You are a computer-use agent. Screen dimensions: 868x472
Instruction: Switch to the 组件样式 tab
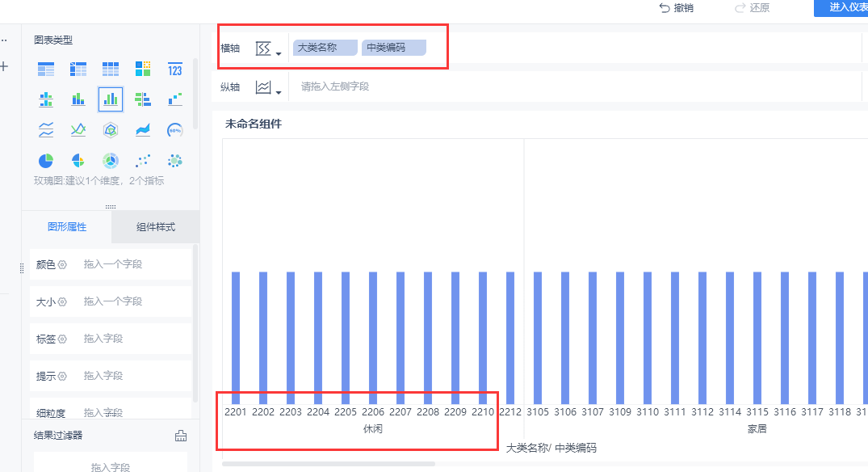click(156, 227)
